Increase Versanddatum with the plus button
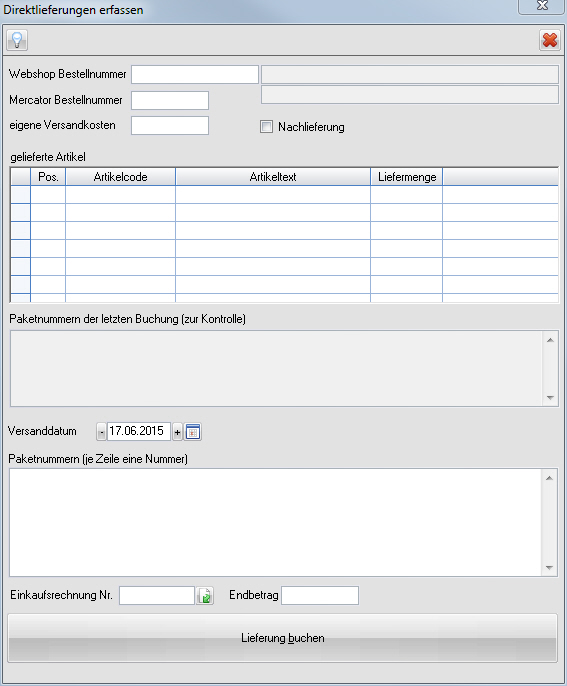 (177, 432)
